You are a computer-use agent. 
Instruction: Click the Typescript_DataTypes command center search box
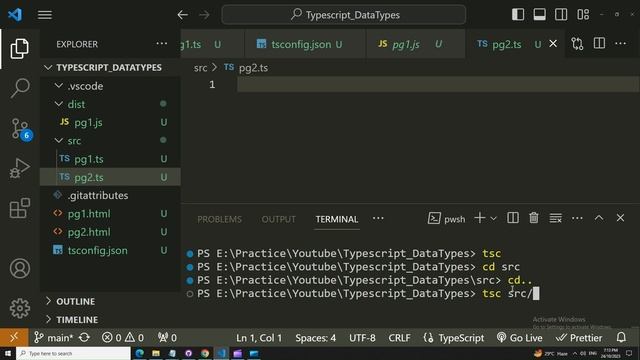344,15
